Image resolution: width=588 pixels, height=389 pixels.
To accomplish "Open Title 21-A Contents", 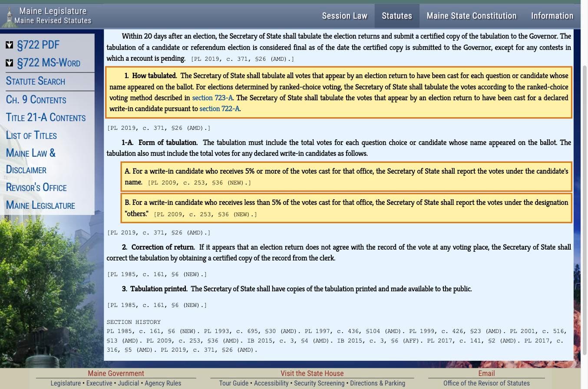I will point(46,118).
